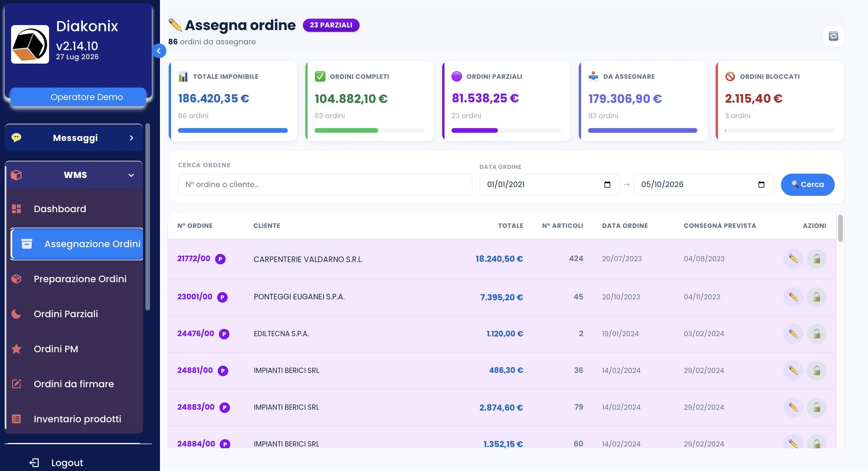The height and width of the screenshot is (471, 868).
Task: Click the DATA ORDINE column header
Action: 625,226
